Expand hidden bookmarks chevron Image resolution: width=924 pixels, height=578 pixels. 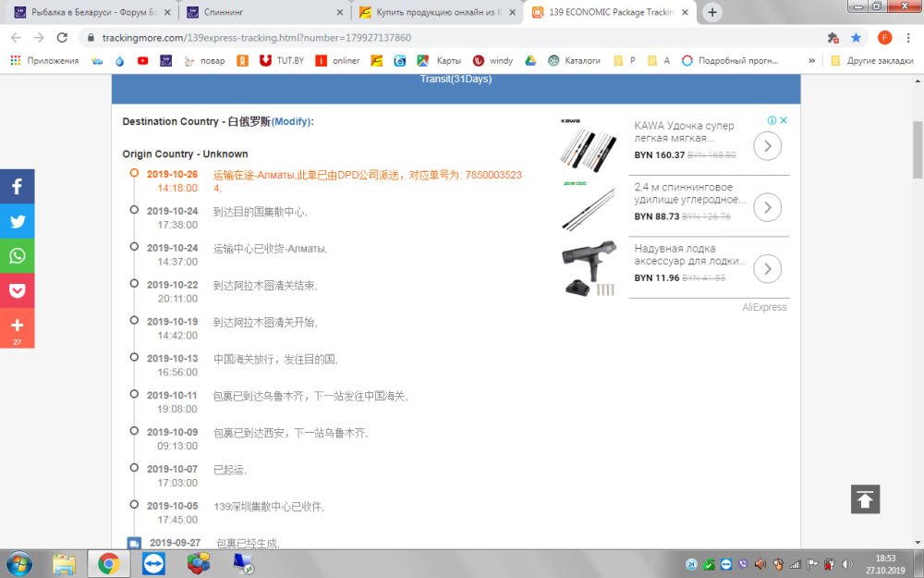pyautogui.click(x=811, y=61)
